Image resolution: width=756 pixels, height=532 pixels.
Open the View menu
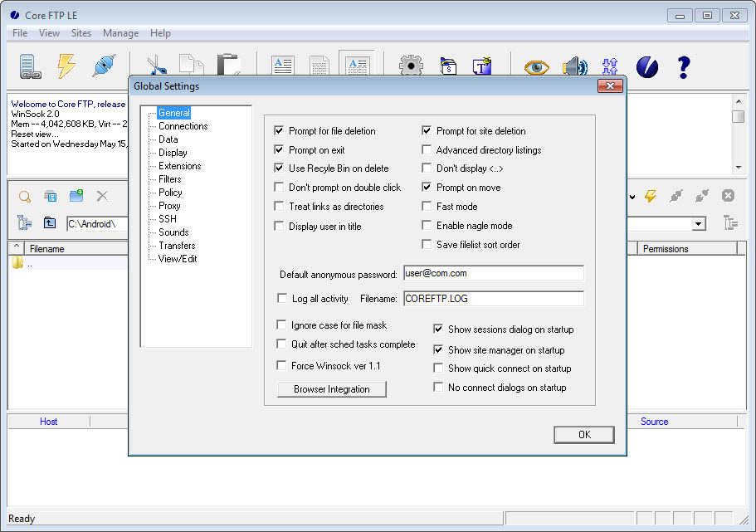[x=49, y=33]
